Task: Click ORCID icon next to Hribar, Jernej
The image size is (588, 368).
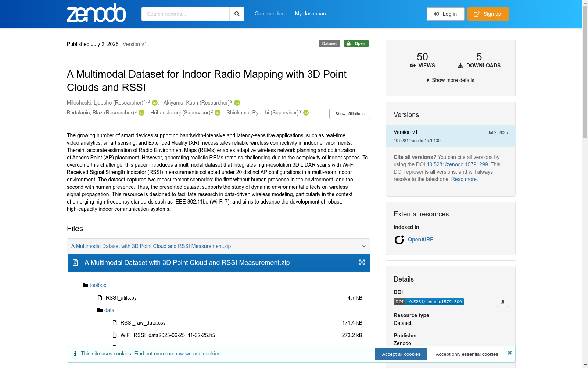Action: tap(218, 113)
